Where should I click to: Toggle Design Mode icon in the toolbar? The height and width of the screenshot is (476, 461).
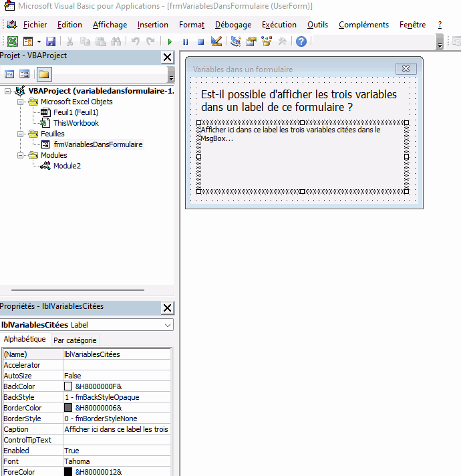click(x=216, y=41)
